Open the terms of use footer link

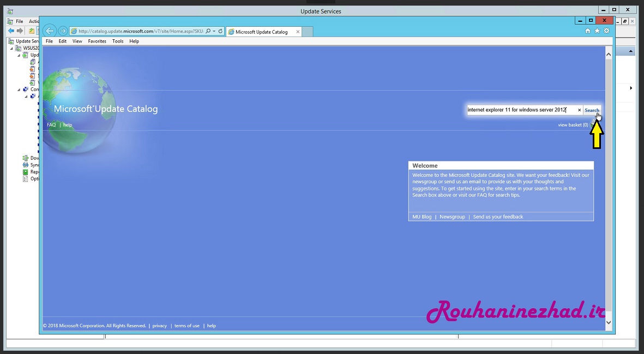187,326
